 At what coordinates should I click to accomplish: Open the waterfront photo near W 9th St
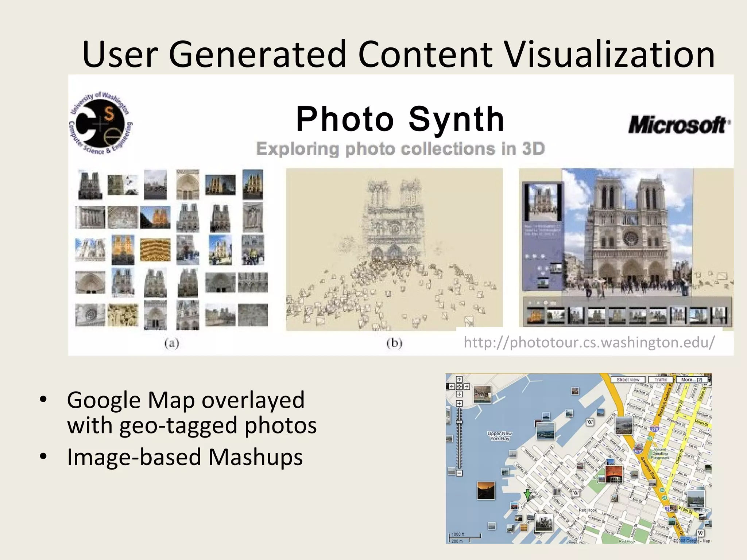pos(696,499)
